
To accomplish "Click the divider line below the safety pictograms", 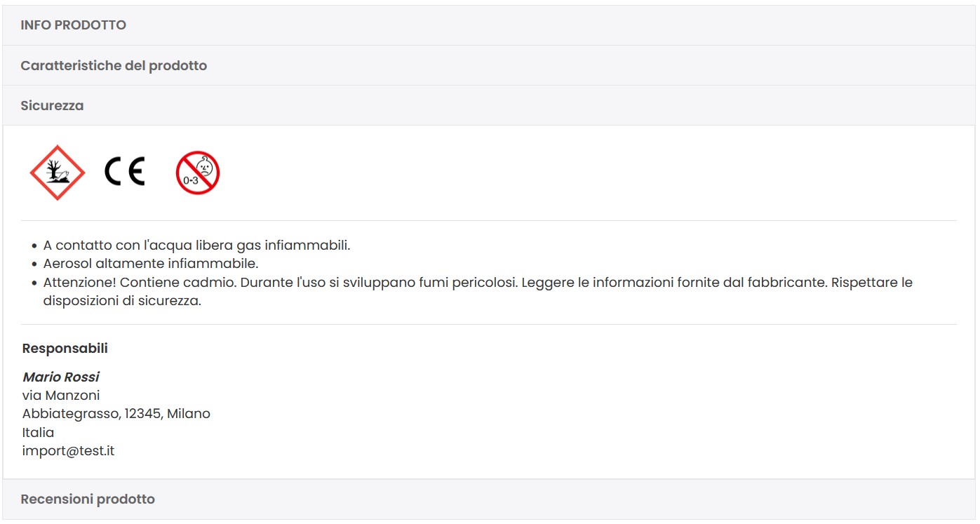I will pyautogui.click(x=489, y=221).
